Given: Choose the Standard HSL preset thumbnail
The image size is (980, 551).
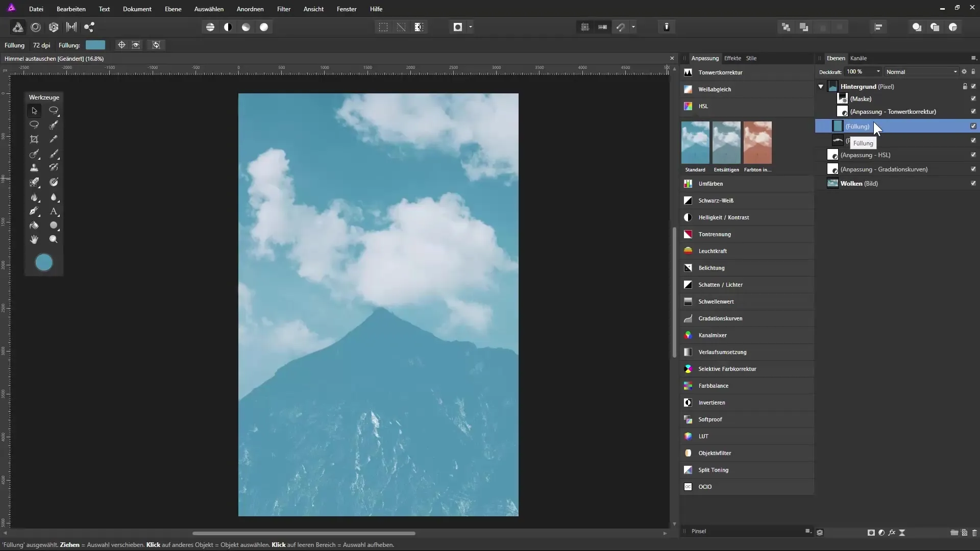Looking at the screenshot, I should click(x=695, y=142).
